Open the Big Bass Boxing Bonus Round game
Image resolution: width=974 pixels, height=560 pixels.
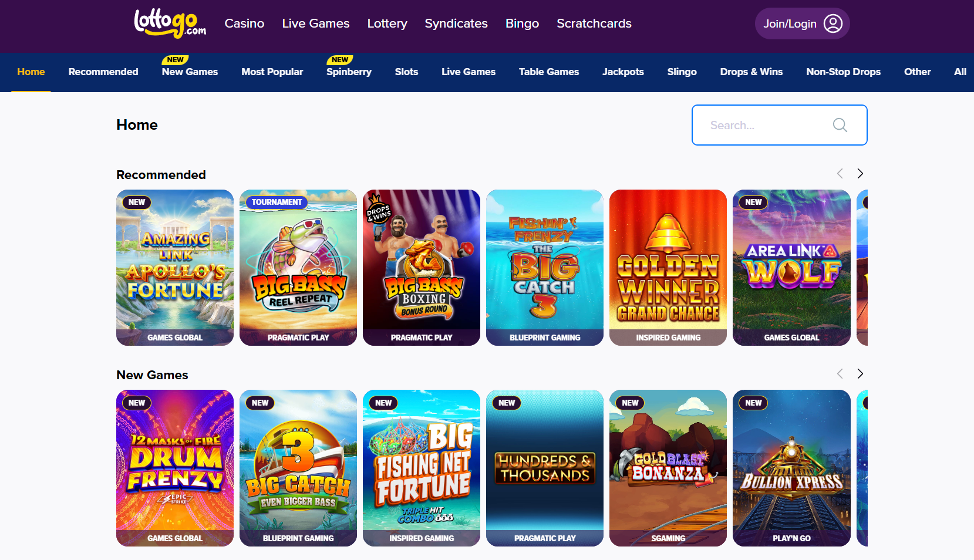tap(422, 268)
